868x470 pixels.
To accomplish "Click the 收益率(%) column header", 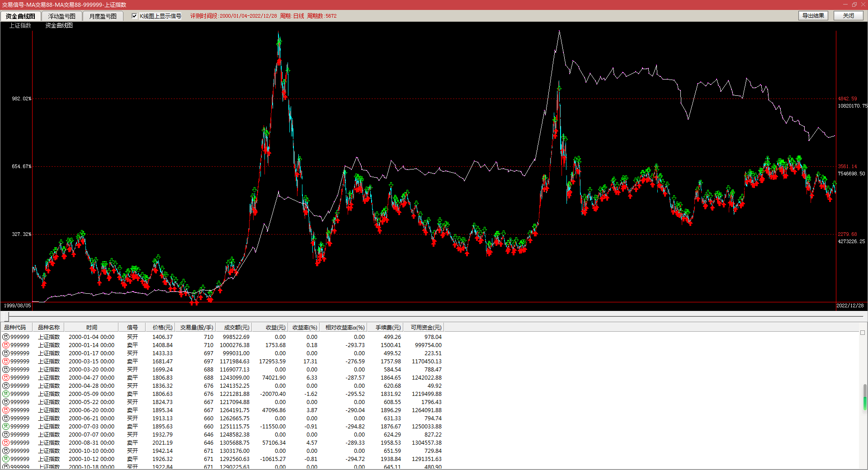I will [x=305, y=327].
